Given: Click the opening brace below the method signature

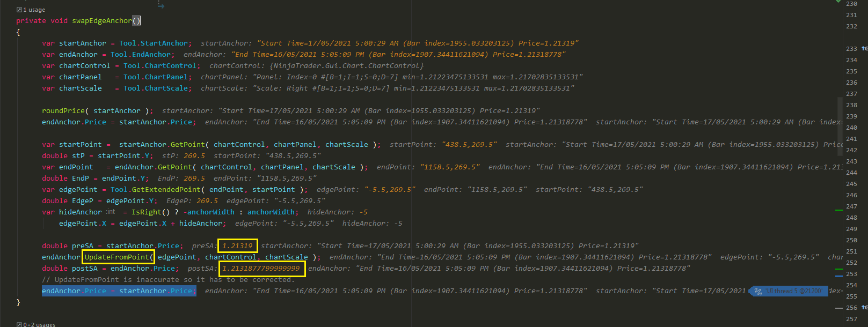Looking at the screenshot, I should [x=18, y=32].
